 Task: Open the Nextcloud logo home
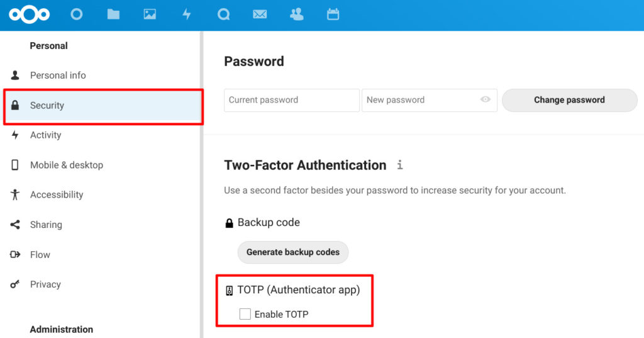click(x=29, y=15)
